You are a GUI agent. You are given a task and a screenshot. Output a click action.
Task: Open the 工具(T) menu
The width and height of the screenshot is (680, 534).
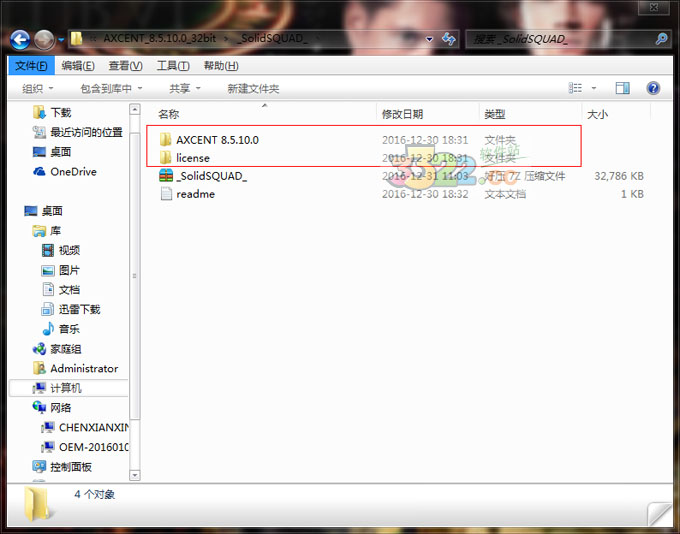[173, 66]
